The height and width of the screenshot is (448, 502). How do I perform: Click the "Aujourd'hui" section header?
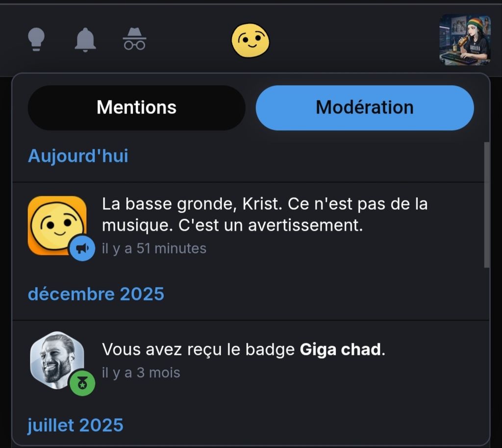(x=78, y=156)
